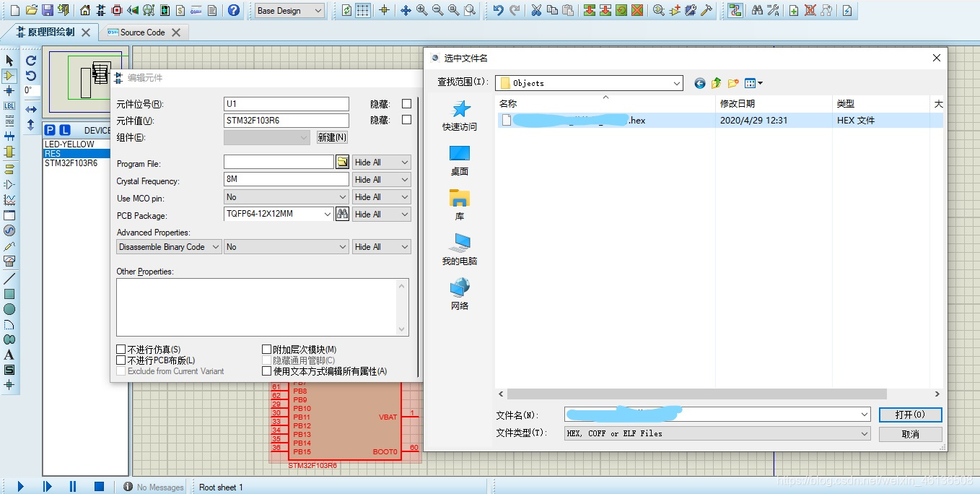Switch to the Source Code tab
The height and width of the screenshot is (494, 980).
(143, 32)
